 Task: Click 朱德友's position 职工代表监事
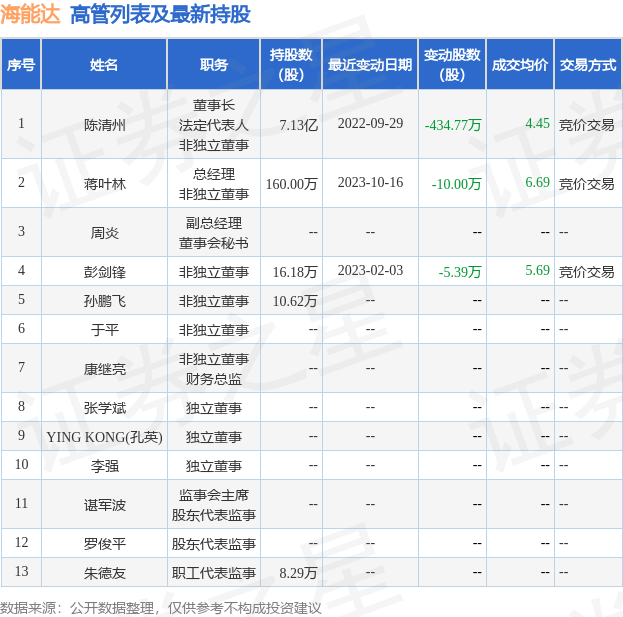click(x=214, y=573)
